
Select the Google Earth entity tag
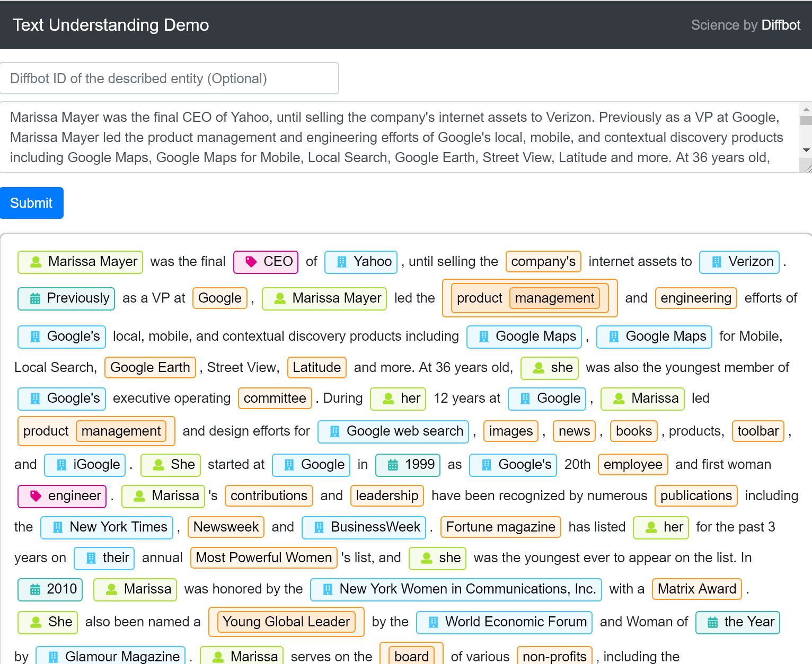click(150, 368)
